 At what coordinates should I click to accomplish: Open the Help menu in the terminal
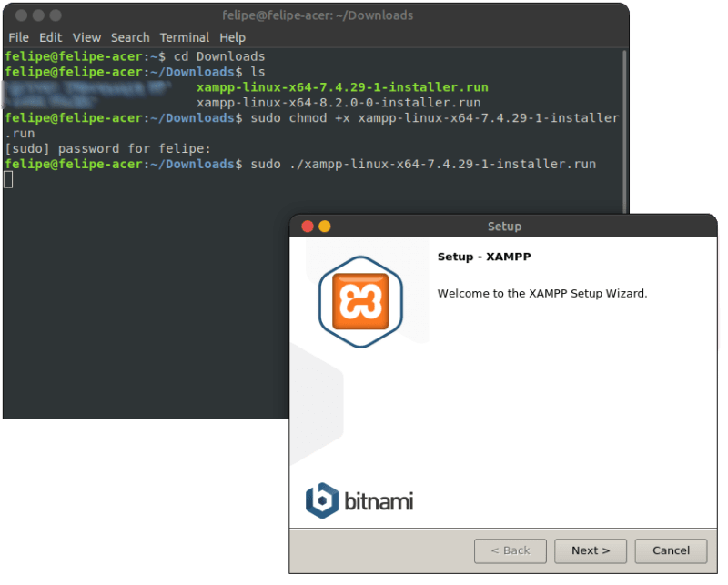coord(233,37)
